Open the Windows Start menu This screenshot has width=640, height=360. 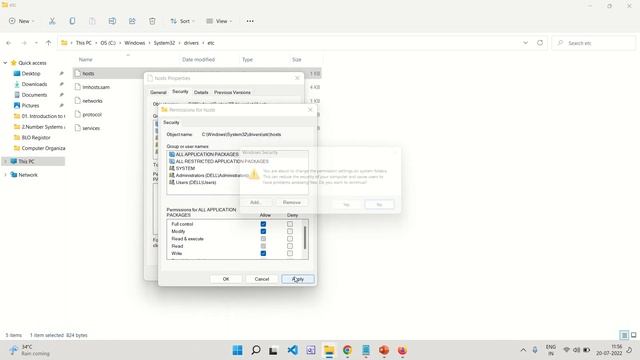pyautogui.click(x=238, y=350)
